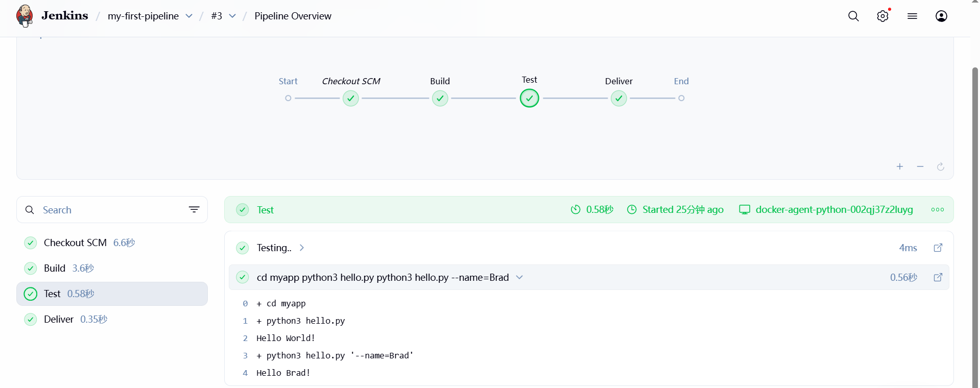
Task: Zoom out the pipeline graph
Action: coord(920,167)
